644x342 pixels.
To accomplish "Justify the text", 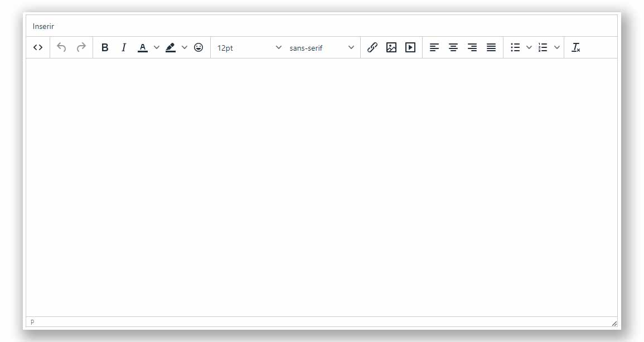I will pos(491,47).
